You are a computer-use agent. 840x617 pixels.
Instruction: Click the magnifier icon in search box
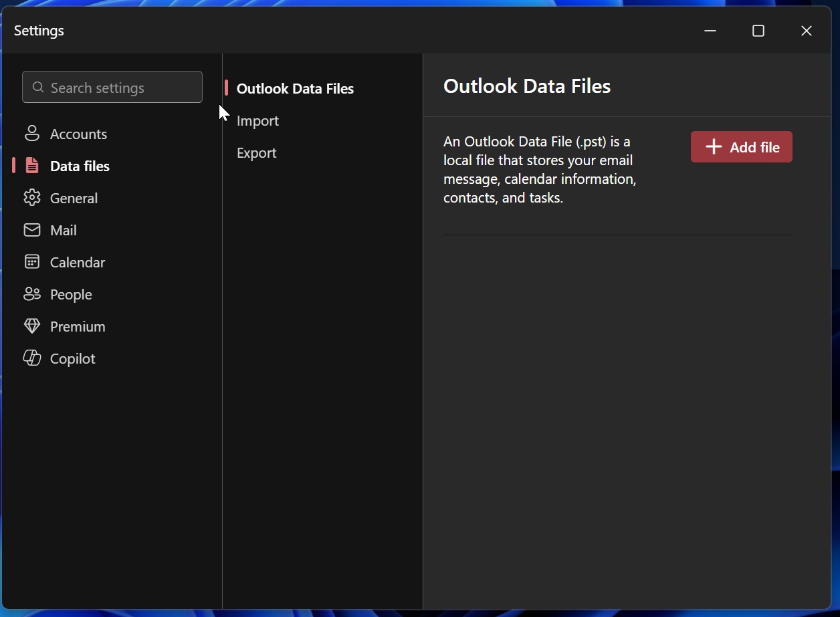click(38, 88)
